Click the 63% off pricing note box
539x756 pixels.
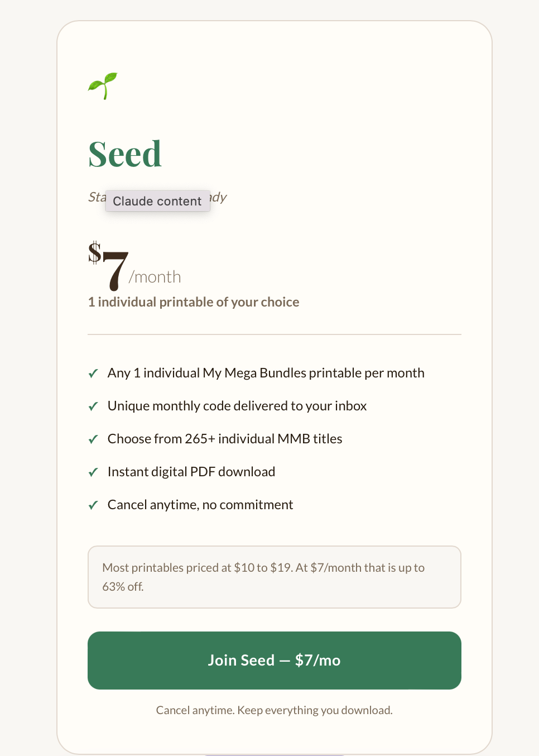274,577
